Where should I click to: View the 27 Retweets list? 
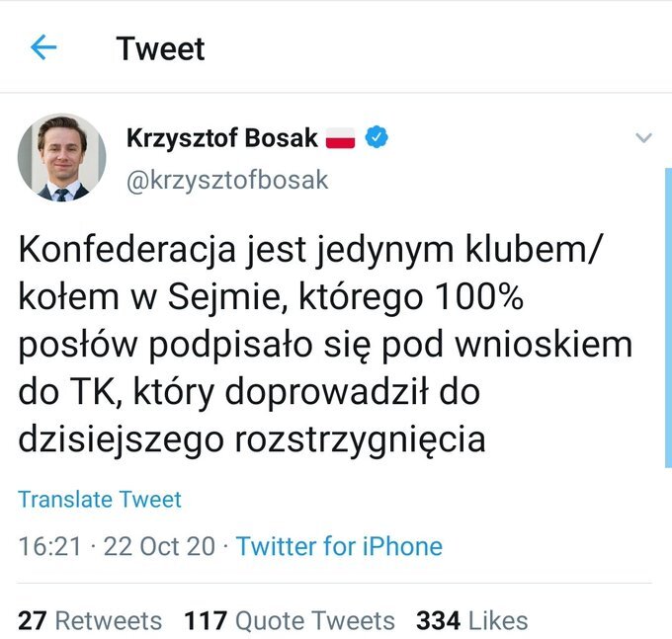pyautogui.click(x=90, y=620)
